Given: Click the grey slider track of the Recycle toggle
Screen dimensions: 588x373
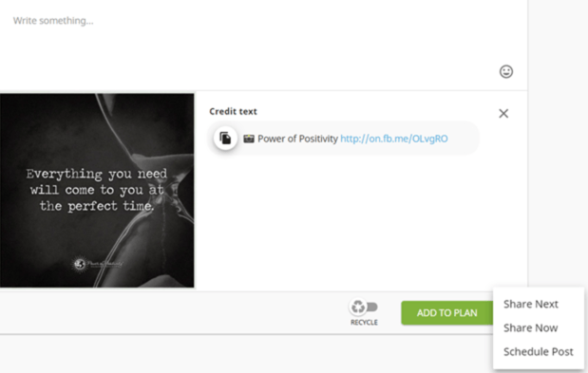Looking at the screenshot, I should tap(372, 308).
